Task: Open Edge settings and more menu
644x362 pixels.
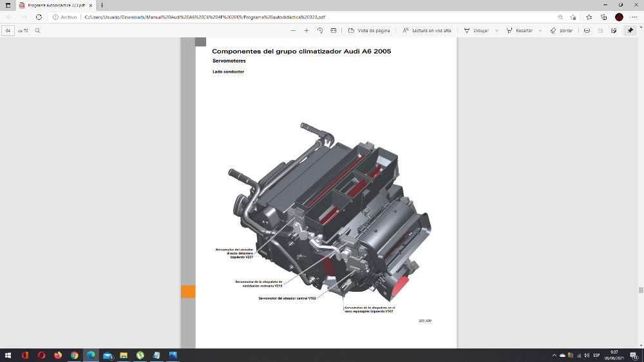Action: click(634, 17)
